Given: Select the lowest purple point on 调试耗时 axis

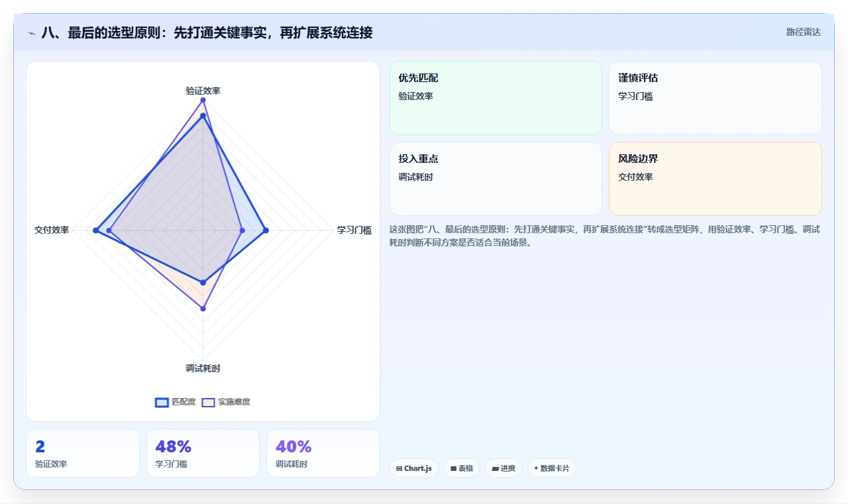Looking at the screenshot, I should pos(203,309).
